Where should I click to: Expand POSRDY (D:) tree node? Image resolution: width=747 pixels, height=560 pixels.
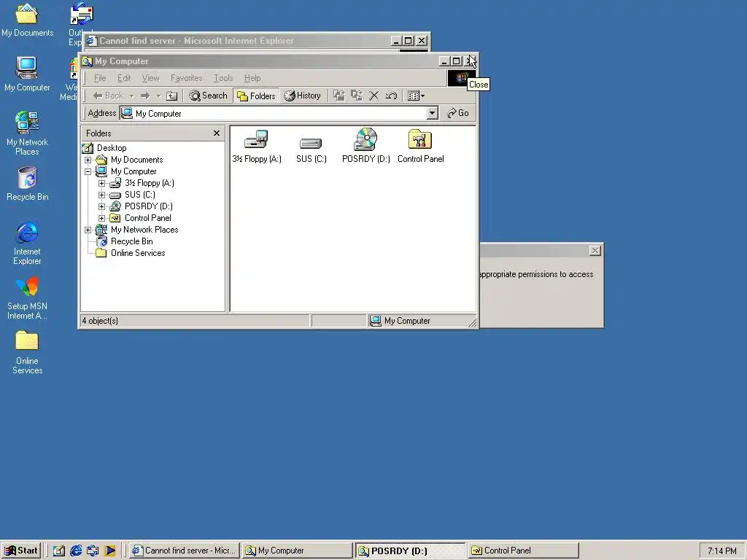coord(101,206)
